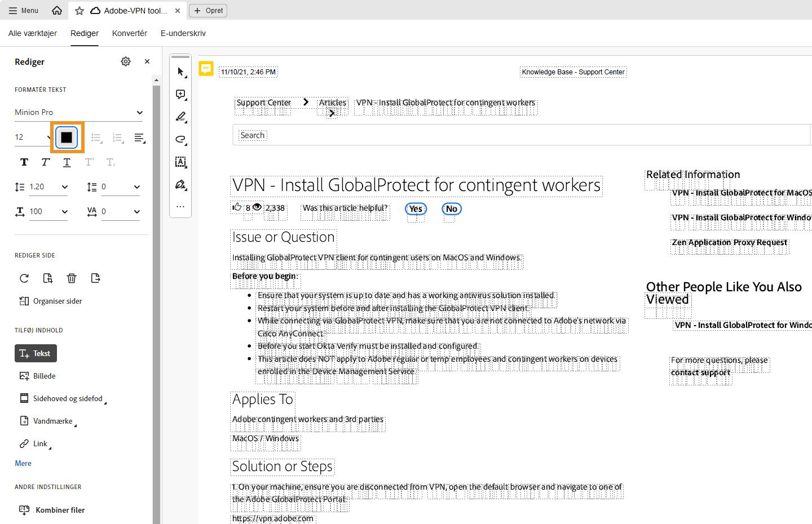Switch to the Konvertér tab
812x524 pixels.
coord(129,33)
